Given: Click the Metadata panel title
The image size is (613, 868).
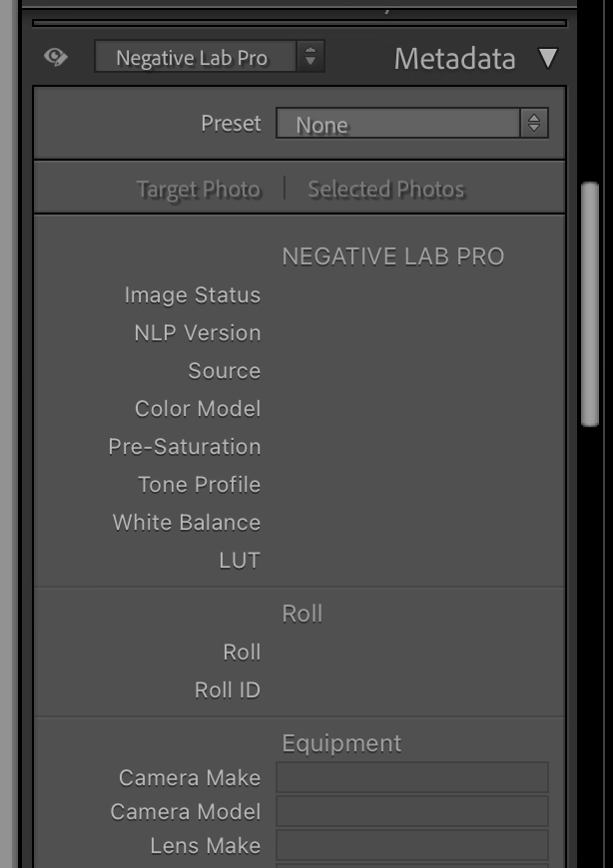Looking at the screenshot, I should (454, 59).
